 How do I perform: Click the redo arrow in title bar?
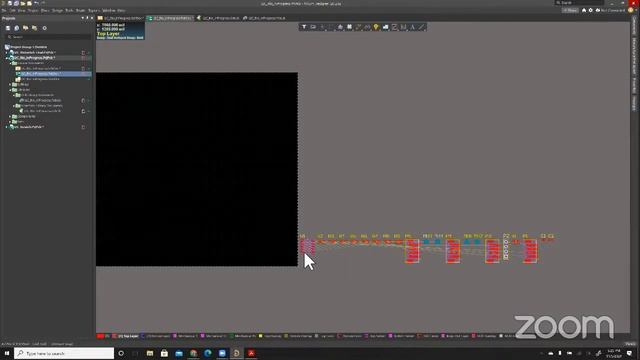coord(43,3)
